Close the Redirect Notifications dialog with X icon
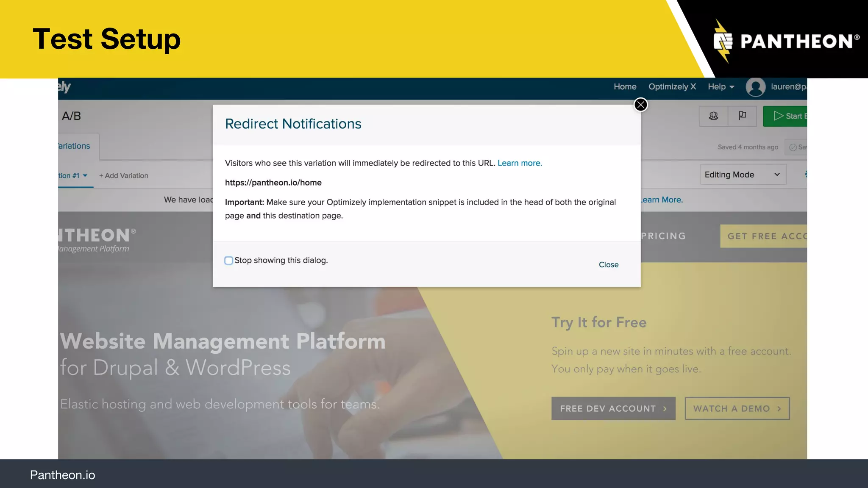 tap(640, 105)
